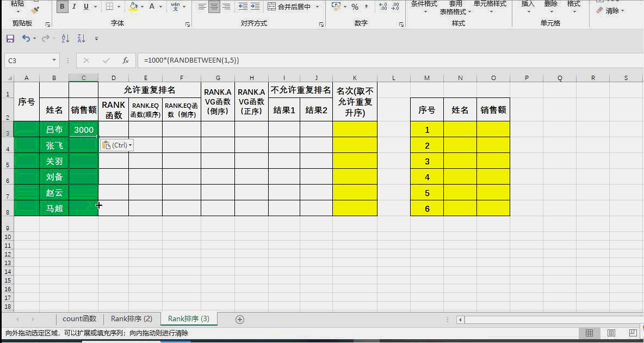The image size is (644, 343).
Task: Open 单元格样式 cell styles menu
Action: pyautogui.click(x=490, y=6)
